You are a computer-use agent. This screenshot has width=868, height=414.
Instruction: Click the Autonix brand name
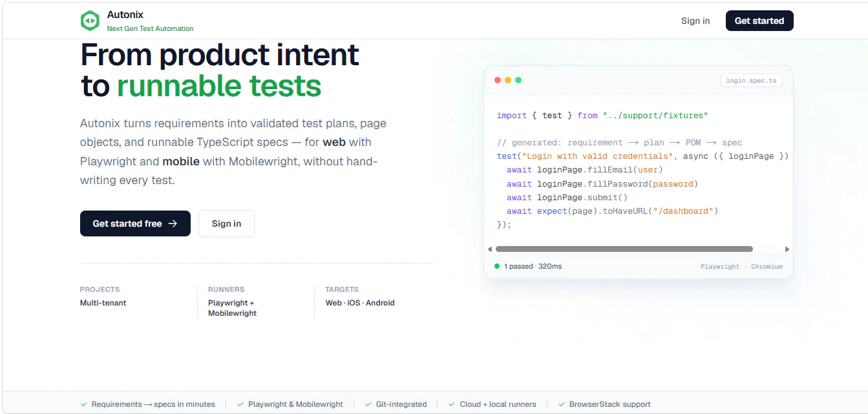[x=125, y=15]
